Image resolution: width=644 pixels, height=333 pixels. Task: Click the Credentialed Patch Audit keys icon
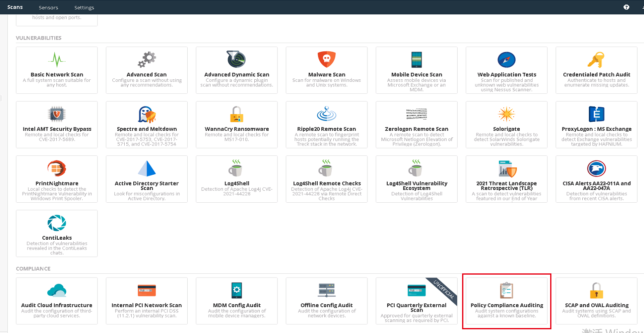(x=596, y=60)
